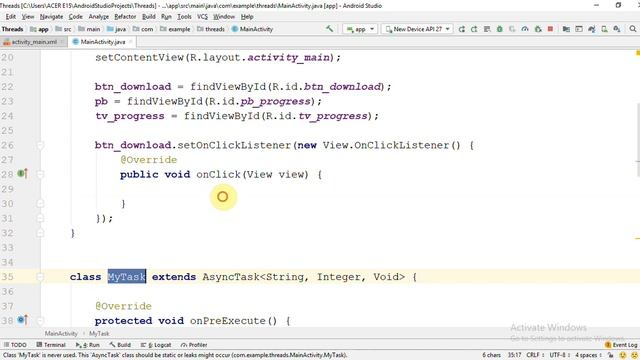640x360 pixels.
Task: Click Sync Project with Gradle Files icon
Action: pyautogui.click(x=591, y=29)
